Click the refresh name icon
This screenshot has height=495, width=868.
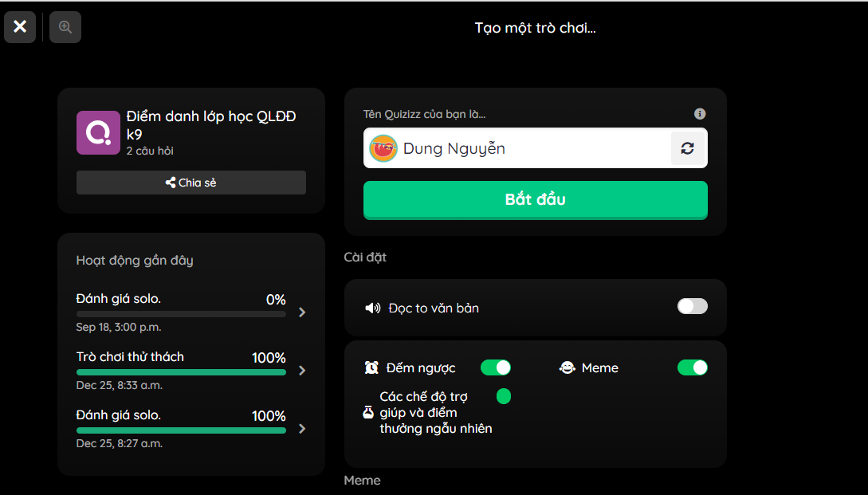(688, 148)
